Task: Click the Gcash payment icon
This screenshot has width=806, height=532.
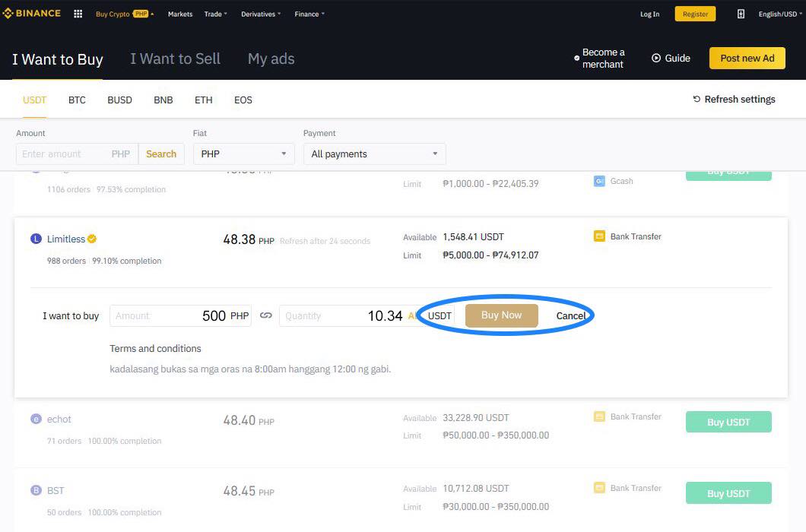Action: point(599,181)
